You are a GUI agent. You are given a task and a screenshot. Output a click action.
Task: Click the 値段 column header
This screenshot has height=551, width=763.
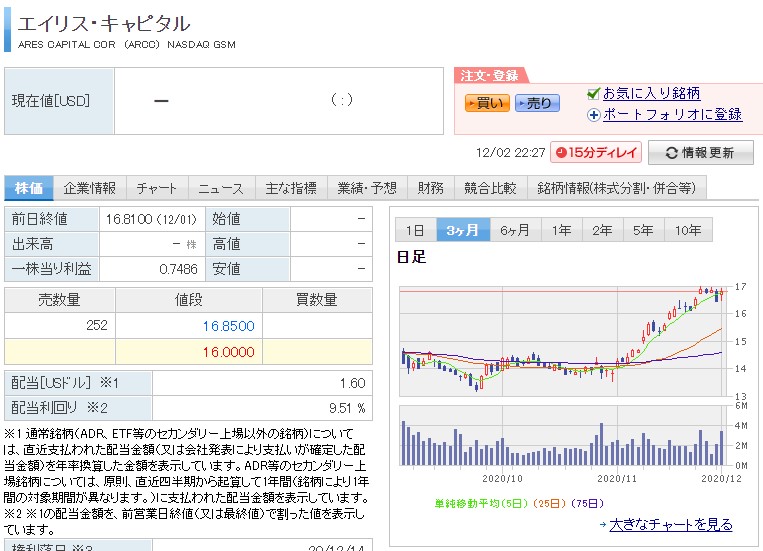[189, 300]
